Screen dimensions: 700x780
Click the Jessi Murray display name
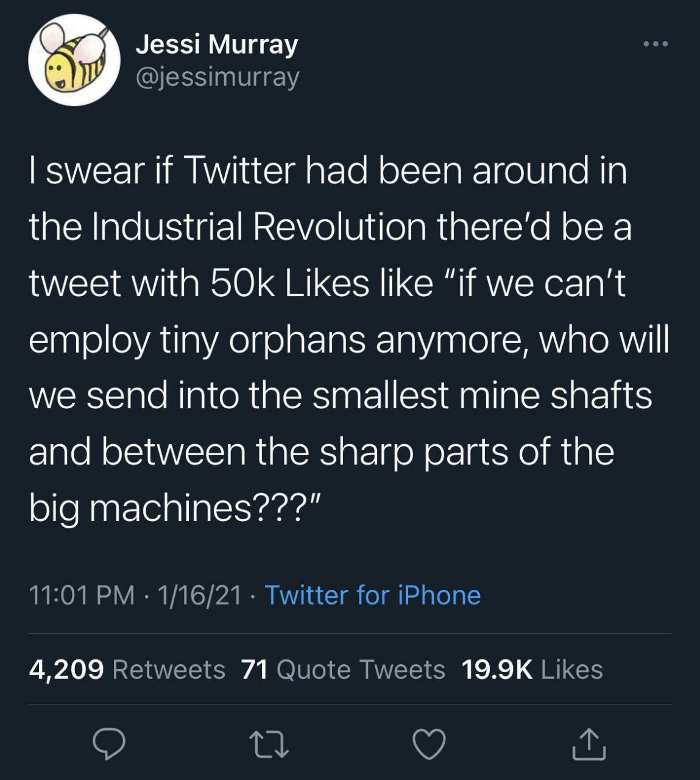(x=217, y=44)
